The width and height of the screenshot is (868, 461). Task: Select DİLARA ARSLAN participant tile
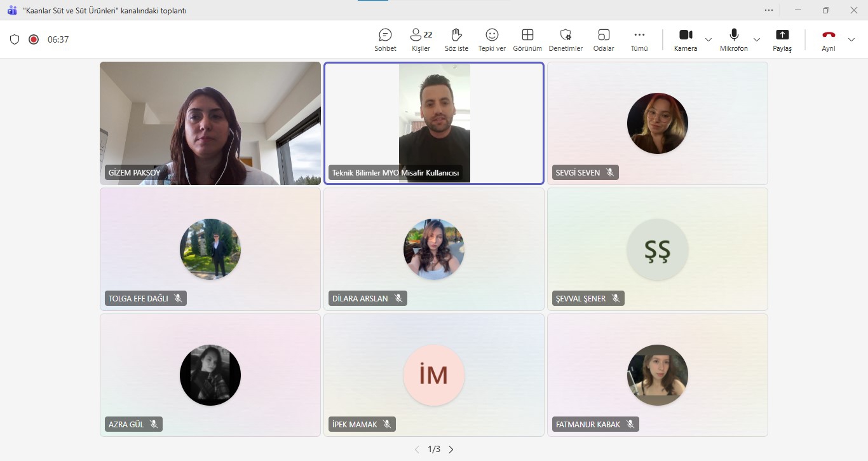(x=434, y=249)
